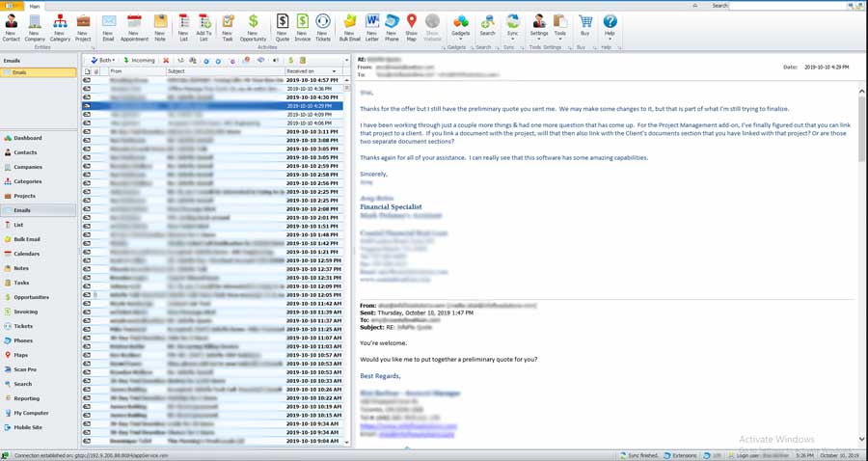
Task: Select the email received at 11:42 AM
Action: coord(212,303)
